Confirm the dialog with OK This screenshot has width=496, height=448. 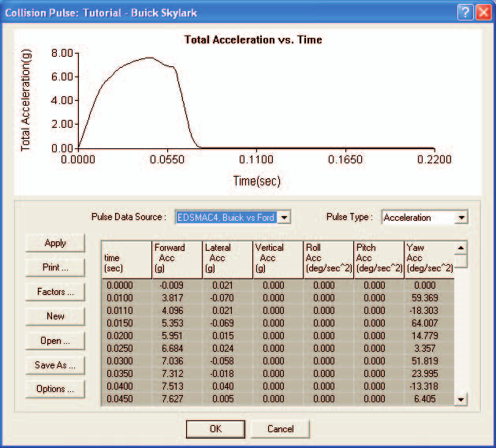[x=215, y=429]
